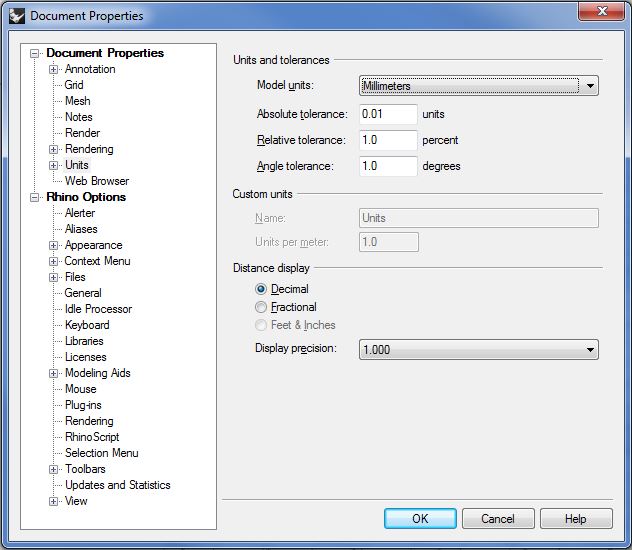This screenshot has height=550, width=632.
Task: Open the Appearance options page
Action: click(x=94, y=245)
